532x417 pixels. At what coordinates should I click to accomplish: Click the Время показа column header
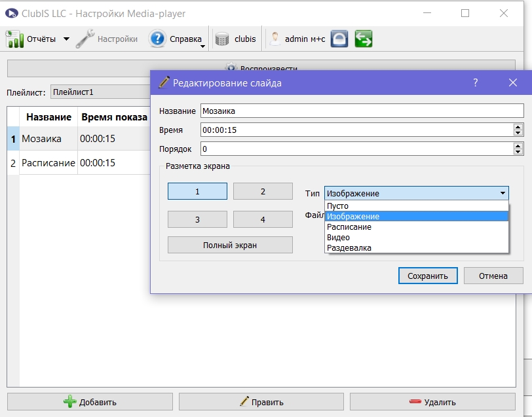click(x=114, y=117)
